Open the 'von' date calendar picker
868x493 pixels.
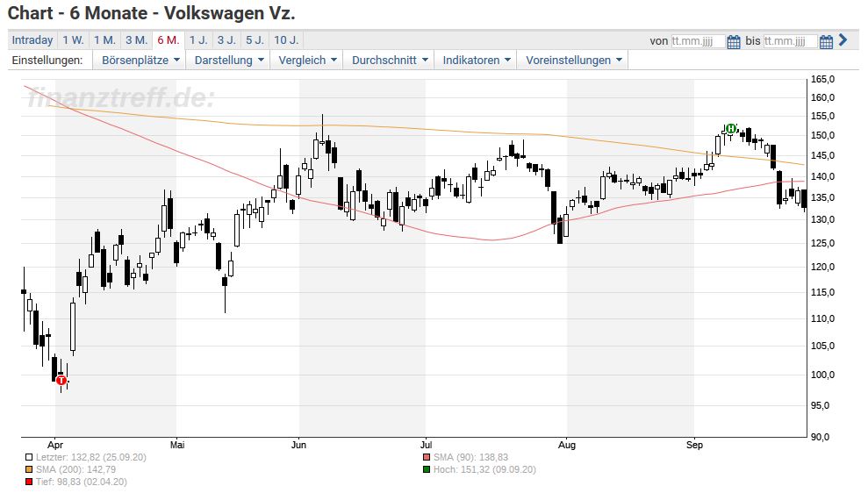(x=734, y=41)
